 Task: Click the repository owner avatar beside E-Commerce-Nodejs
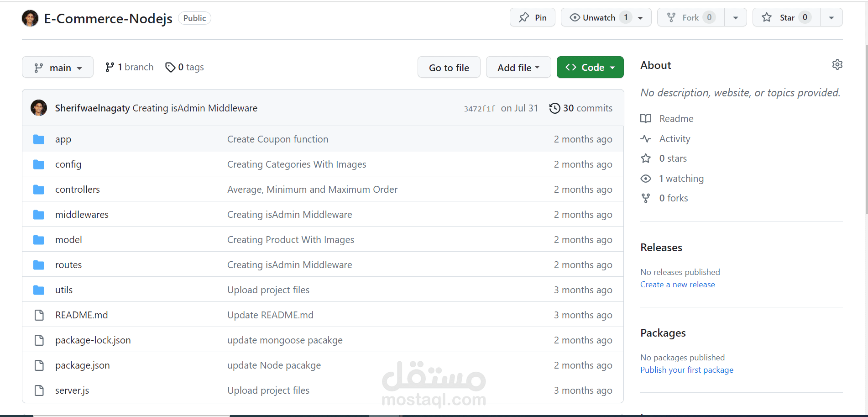pos(30,18)
